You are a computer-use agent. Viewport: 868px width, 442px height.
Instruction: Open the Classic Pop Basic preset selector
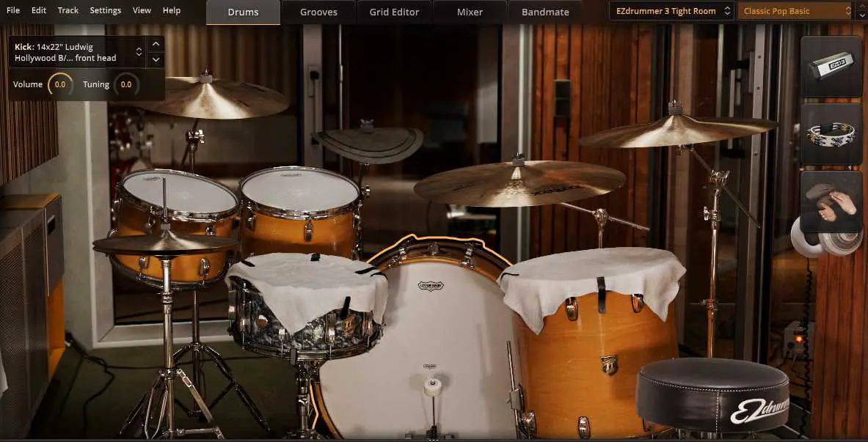[792, 11]
